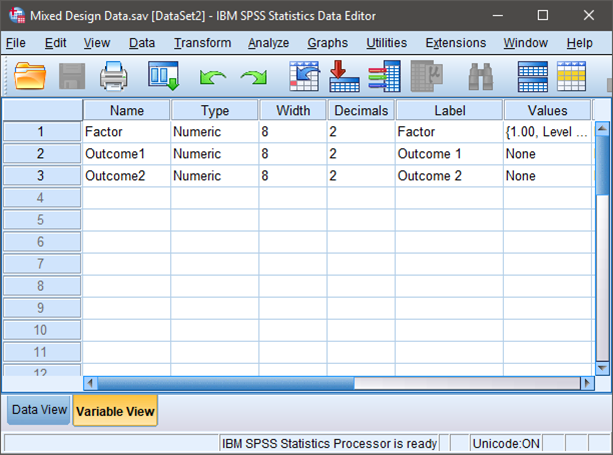Click the Save file floppy disk icon

tap(72, 76)
